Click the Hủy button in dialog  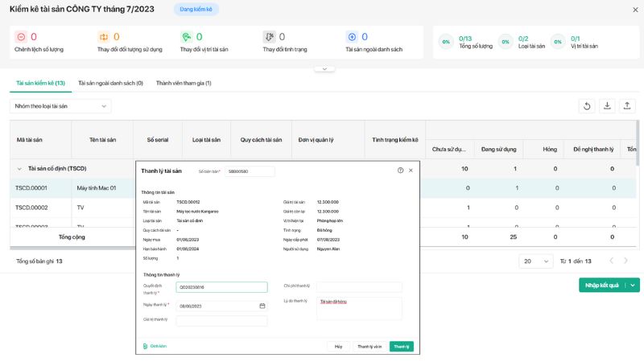pos(338,346)
